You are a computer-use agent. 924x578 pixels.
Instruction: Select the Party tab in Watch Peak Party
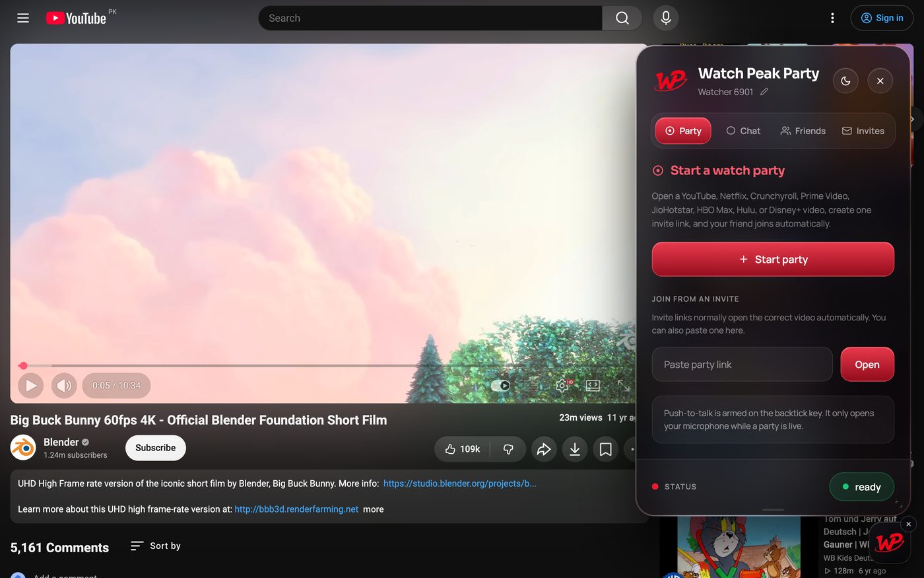683,131
